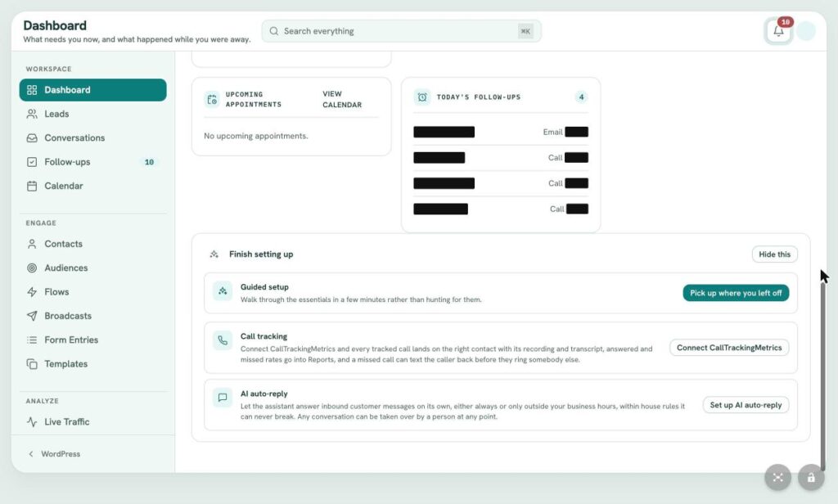Viewport: 838px width, 504px height.
Task: Click the 'Finish setting up' heading
Action: pos(261,254)
